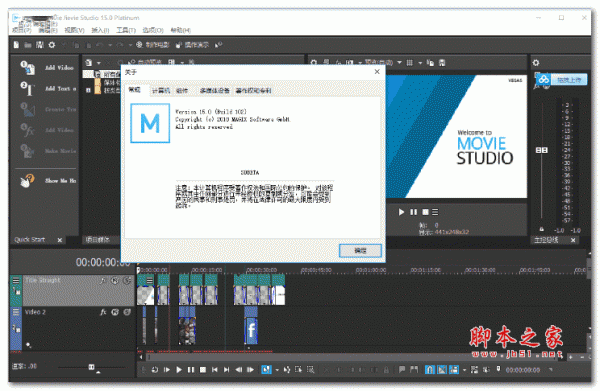Open the first video track's hamburger menu
The image size is (600, 391).
[16, 281]
